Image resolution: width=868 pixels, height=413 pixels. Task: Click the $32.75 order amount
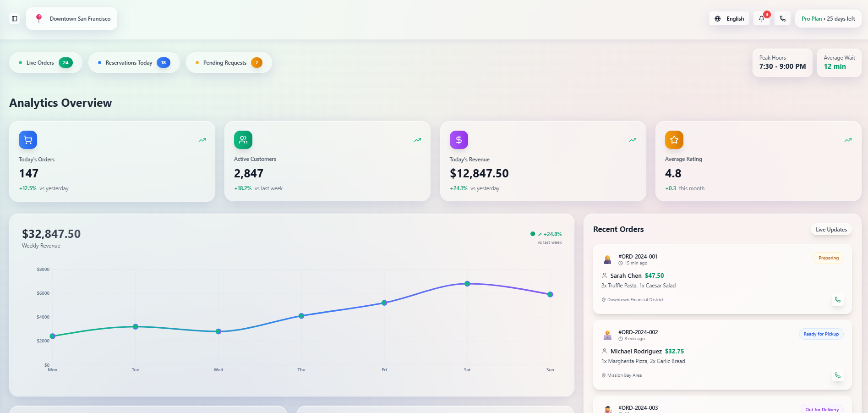[674, 351]
